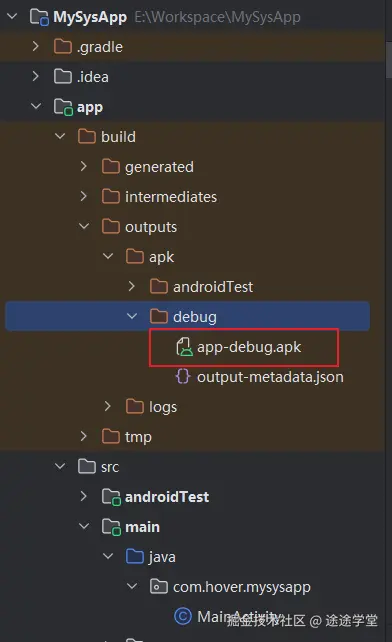Select the outputs folder name
This screenshot has height=642, width=392.
[x=151, y=227]
